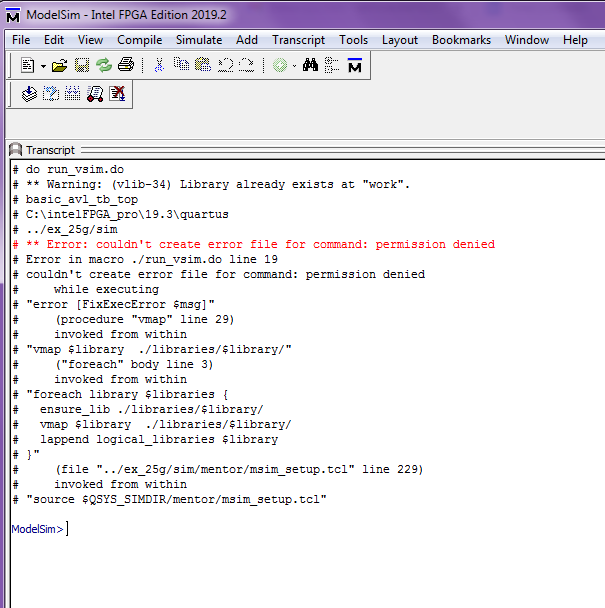The height and width of the screenshot is (608, 605).
Task: Click the document with red X icon
Action: (117, 94)
